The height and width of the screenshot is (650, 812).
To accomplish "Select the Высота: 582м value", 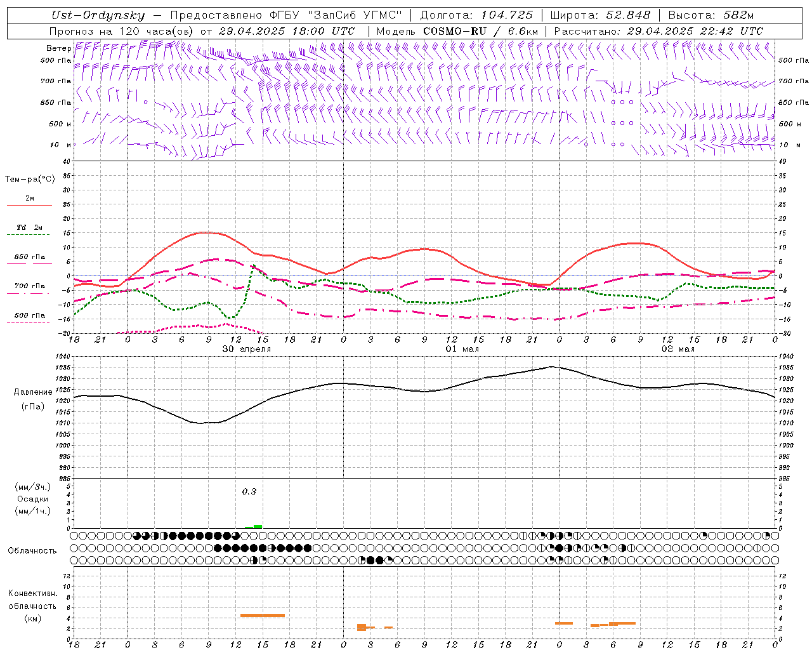I will [710, 15].
